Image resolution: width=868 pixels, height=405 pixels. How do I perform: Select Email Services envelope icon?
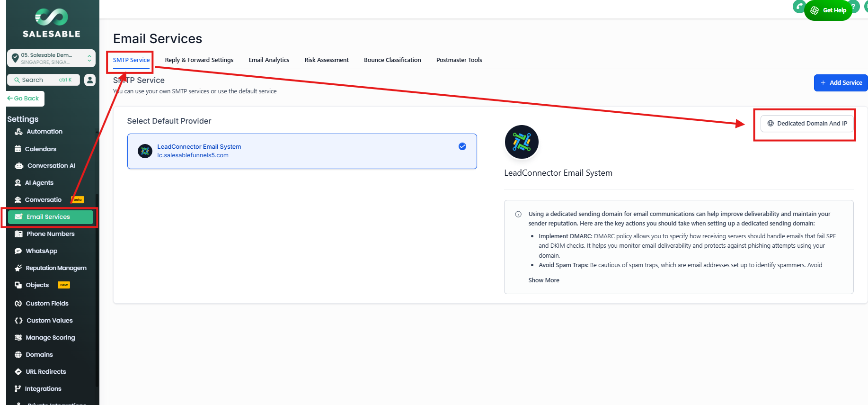[18, 217]
